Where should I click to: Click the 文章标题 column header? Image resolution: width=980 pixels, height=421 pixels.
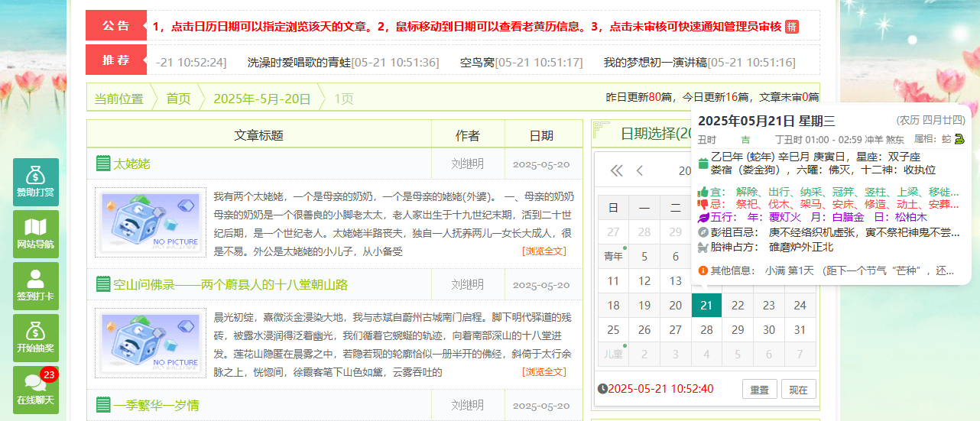tap(259, 135)
